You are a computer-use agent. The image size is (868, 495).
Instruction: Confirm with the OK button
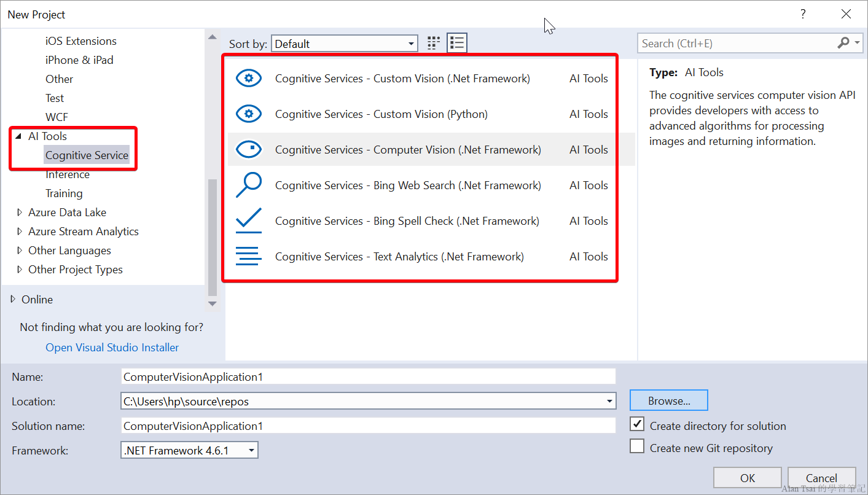[748, 478]
